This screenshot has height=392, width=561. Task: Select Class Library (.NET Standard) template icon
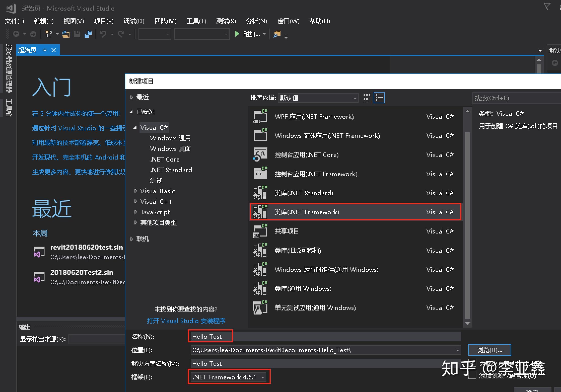(260, 193)
